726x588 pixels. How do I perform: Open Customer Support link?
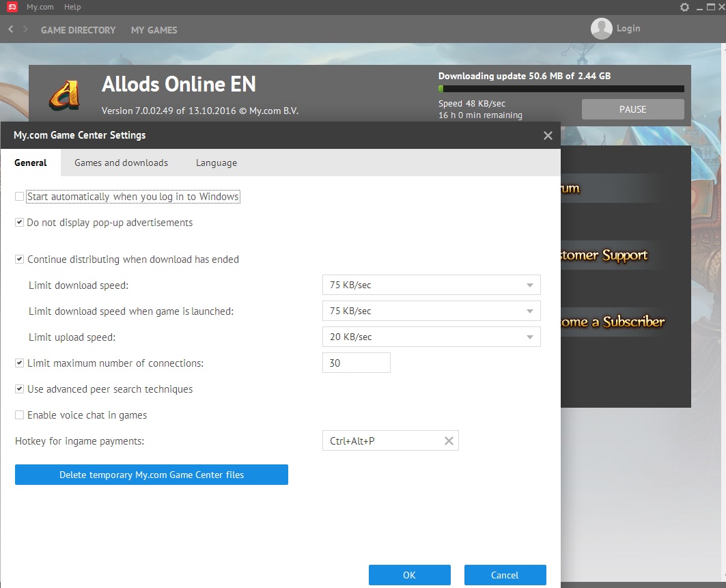(x=604, y=255)
